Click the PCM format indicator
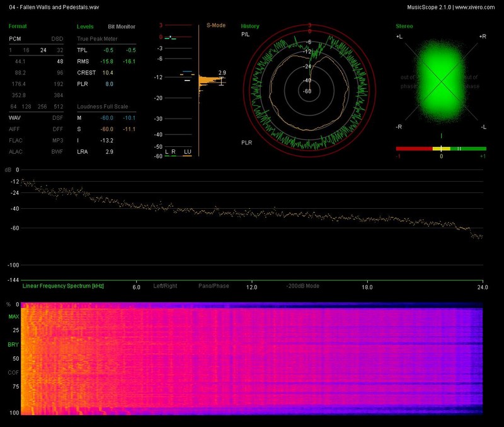Image resolution: width=504 pixels, height=427 pixels. (14, 39)
